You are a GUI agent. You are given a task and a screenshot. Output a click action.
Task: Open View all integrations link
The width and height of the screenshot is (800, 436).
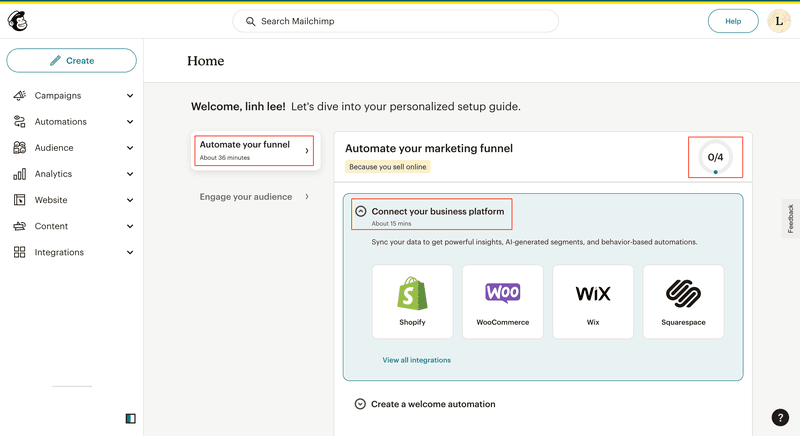tap(416, 360)
